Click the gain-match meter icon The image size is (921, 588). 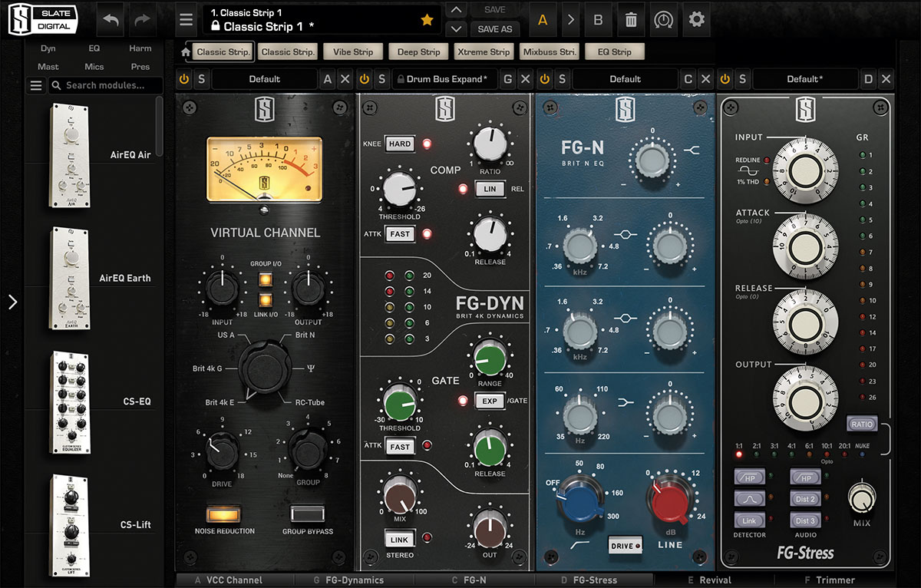pyautogui.click(x=663, y=20)
